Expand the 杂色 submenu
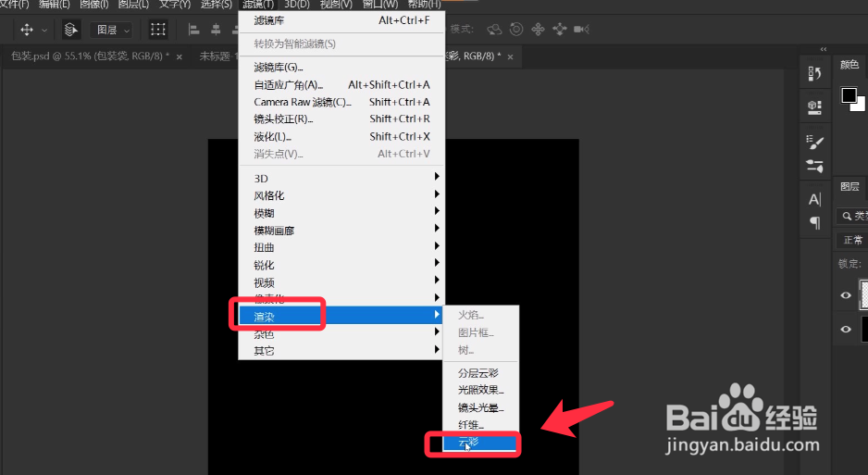 point(341,334)
